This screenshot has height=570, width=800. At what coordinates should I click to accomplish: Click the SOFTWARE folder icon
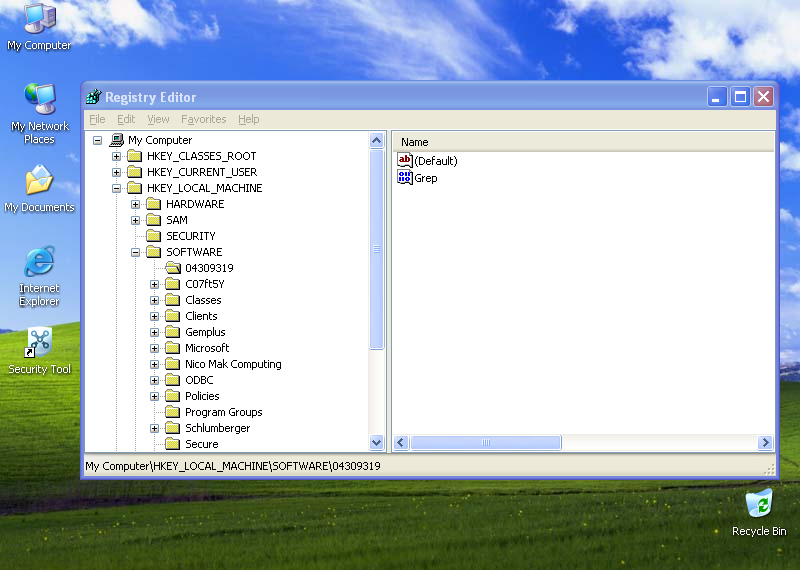154,252
